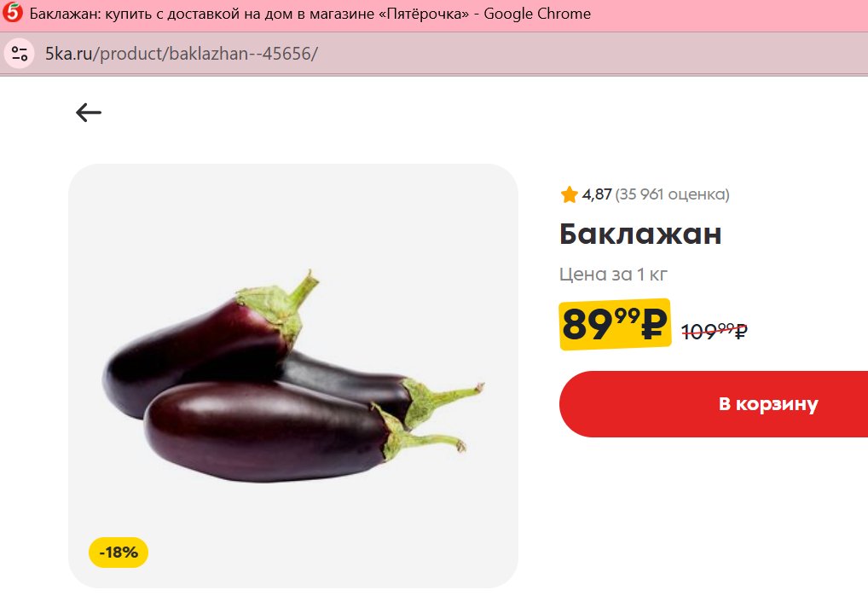Viewport: 868px width, 596px height.
Task: Click the product/baklazhan--45656/ URL path
Action: (208, 54)
